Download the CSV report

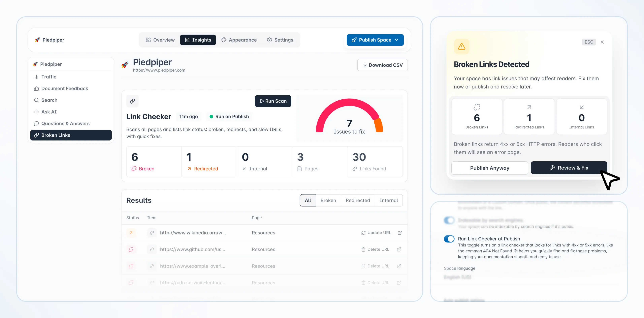click(382, 65)
